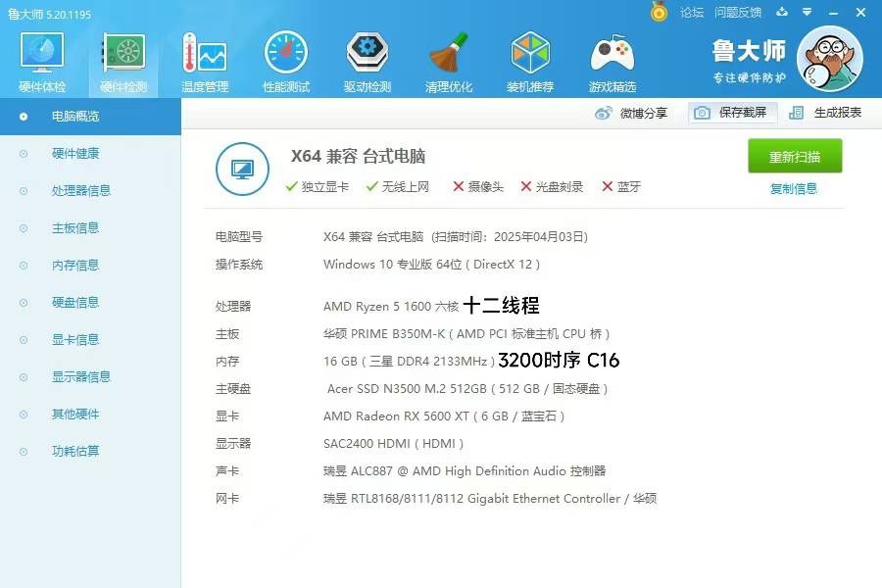Launch 性能测试 performance test
This screenshot has width=882, height=588.
[x=286, y=62]
